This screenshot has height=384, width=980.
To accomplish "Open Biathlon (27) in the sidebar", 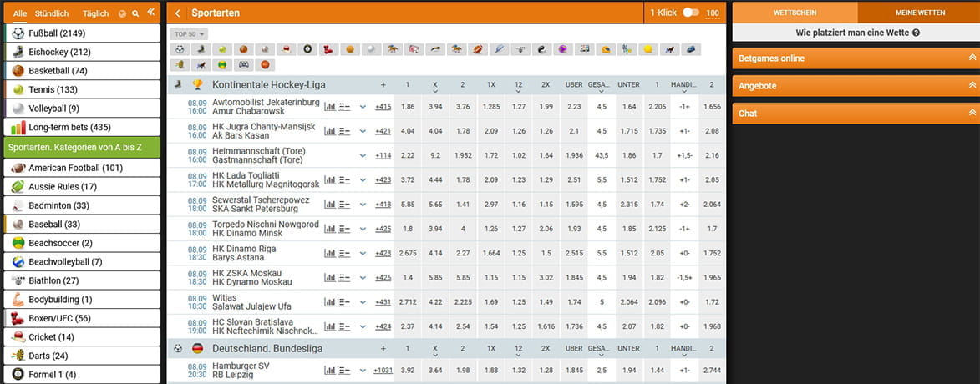I will pos(83,280).
